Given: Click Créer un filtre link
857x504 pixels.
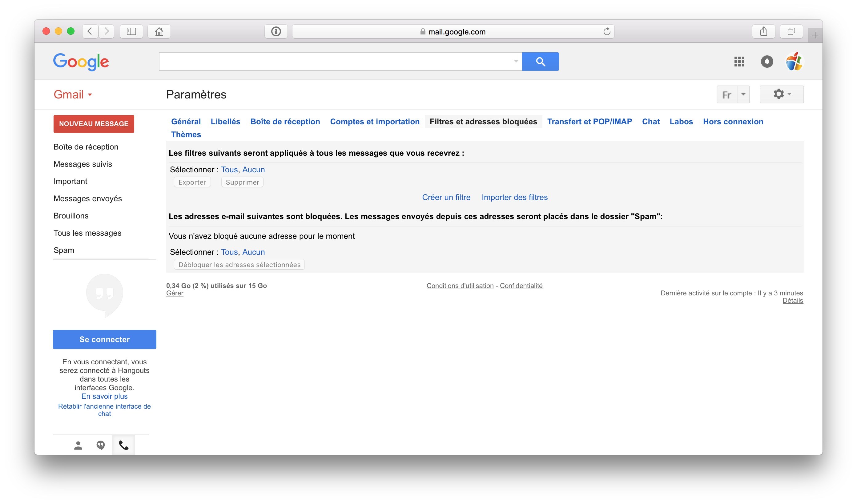Looking at the screenshot, I should pyautogui.click(x=446, y=198).
